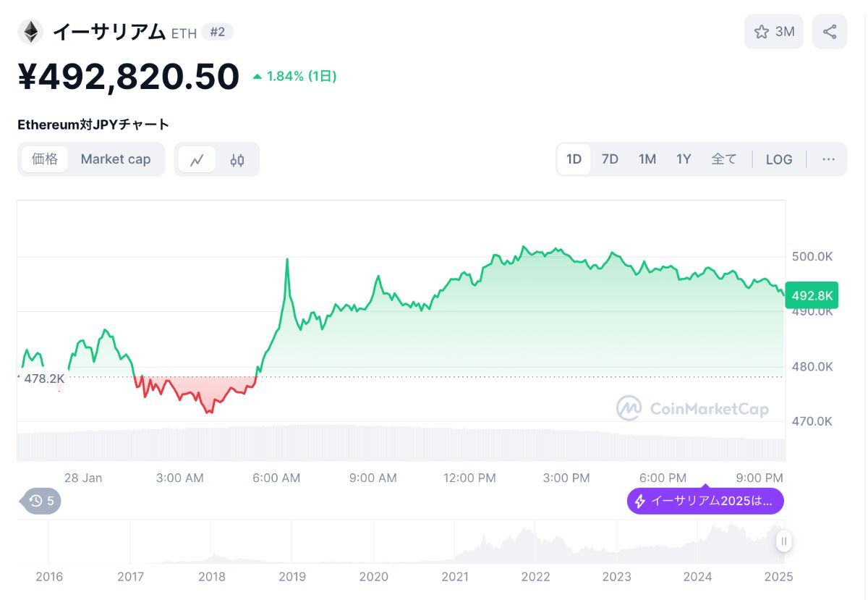Click 2022 on the overview timeline
This screenshot has height=600, width=868.
tap(536, 576)
